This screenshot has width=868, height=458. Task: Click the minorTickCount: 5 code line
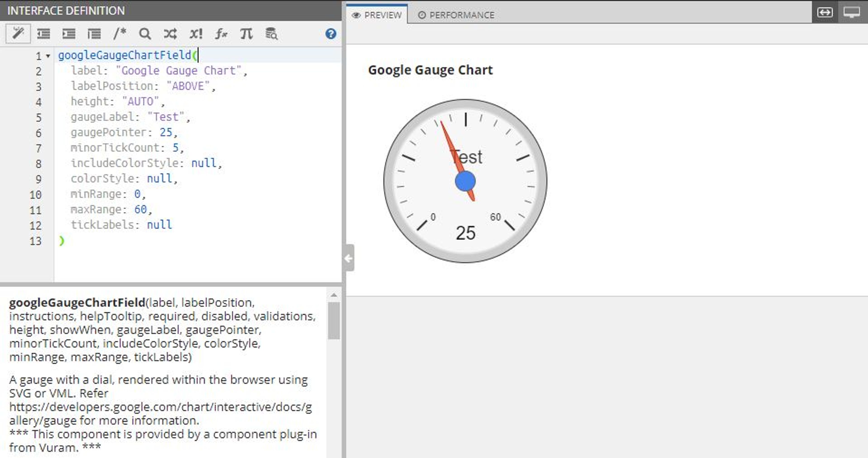pyautogui.click(x=127, y=148)
